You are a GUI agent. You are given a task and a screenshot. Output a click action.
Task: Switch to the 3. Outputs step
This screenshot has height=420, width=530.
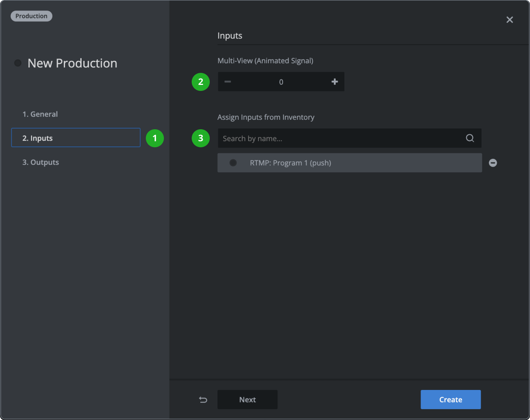pyautogui.click(x=40, y=162)
